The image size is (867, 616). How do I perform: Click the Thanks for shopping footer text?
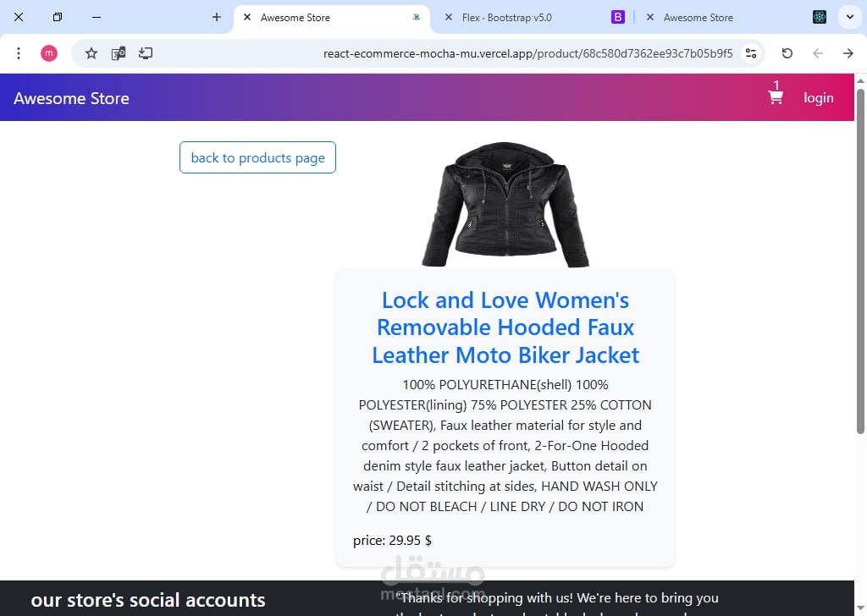(557, 603)
